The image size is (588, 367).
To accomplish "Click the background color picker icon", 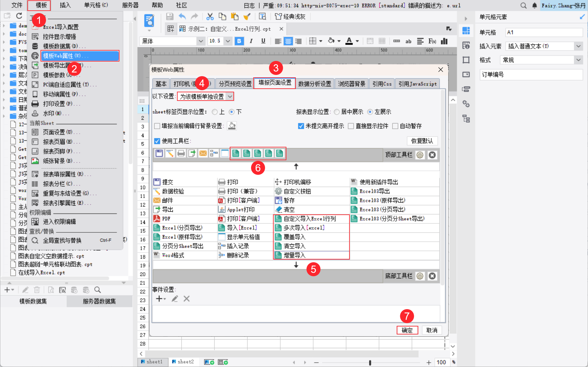I will tap(232, 126).
